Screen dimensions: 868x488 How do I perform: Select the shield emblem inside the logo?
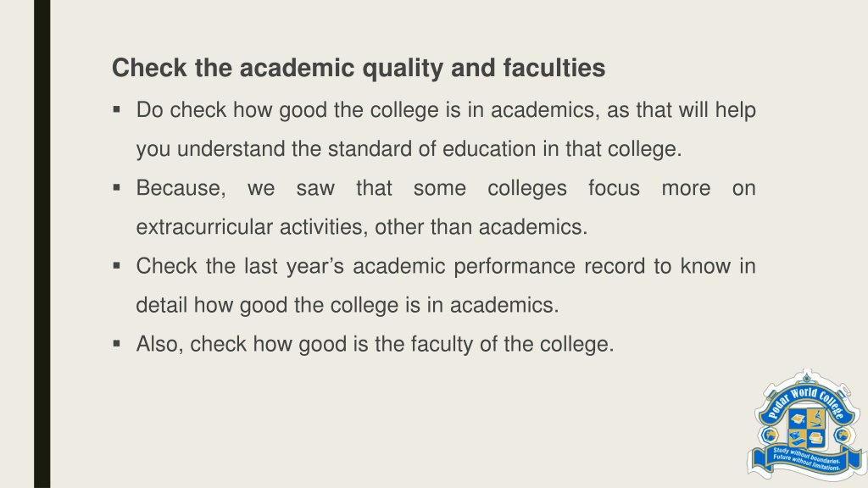pyautogui.click(x=807, y=429)
